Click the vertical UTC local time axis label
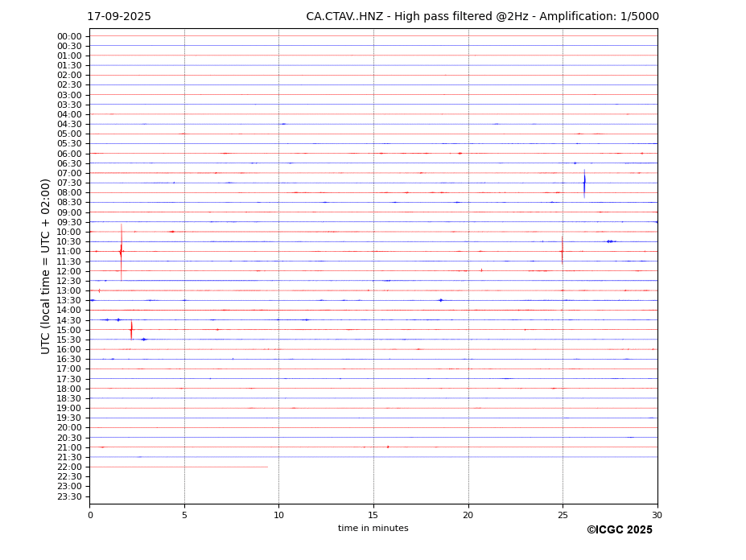This screenshot has width=746, height=560. [45, 266]
